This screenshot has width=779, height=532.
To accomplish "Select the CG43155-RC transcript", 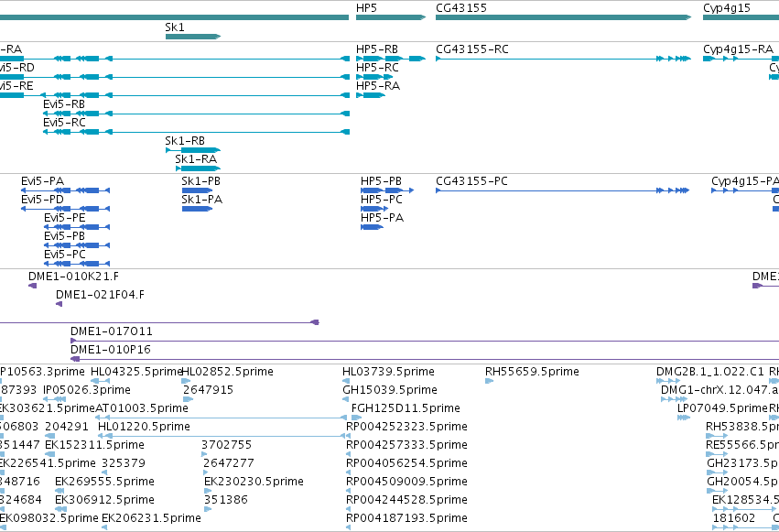I will tap(563, 59).
